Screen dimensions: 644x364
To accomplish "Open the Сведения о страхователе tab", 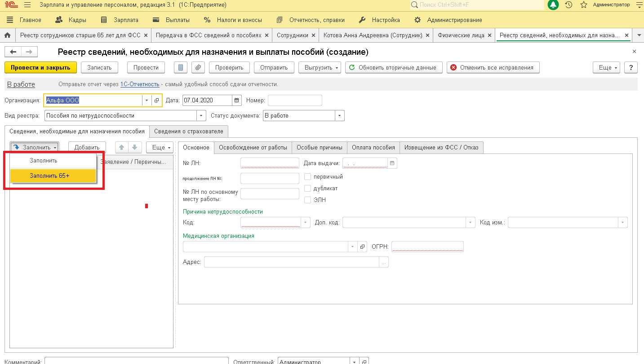I will tap(188, 132).
